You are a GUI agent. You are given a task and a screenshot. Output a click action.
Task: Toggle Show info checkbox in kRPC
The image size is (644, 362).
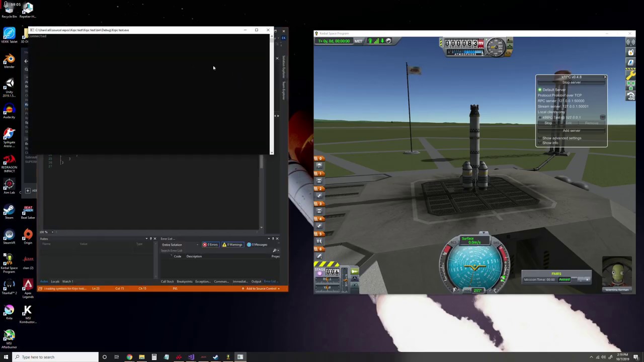click(547, 143)
